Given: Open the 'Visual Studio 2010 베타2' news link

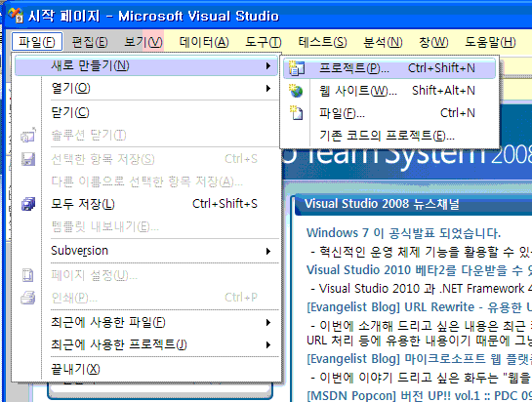Looking at the screenshot, I should 419,270.
